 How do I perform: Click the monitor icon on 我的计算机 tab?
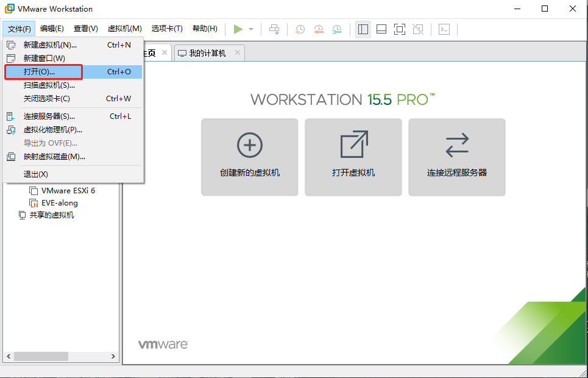(x=182, y=53)
